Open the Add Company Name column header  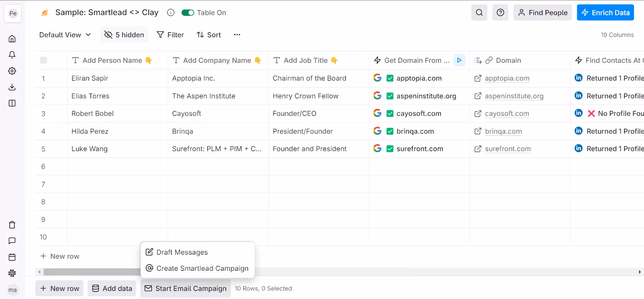click(x=218, y=60)
